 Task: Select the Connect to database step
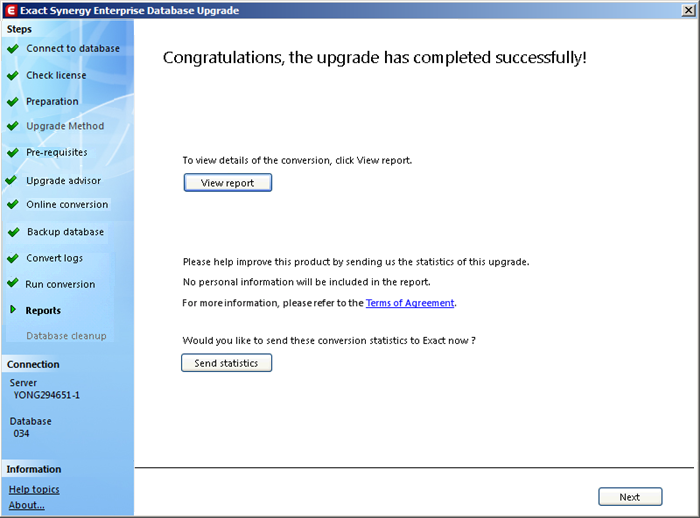click(x=73, y=48)
